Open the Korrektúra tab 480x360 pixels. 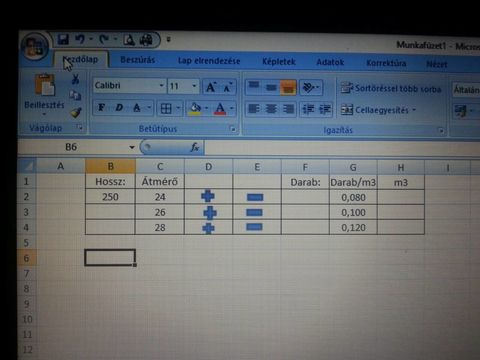(x=386, y=63)
